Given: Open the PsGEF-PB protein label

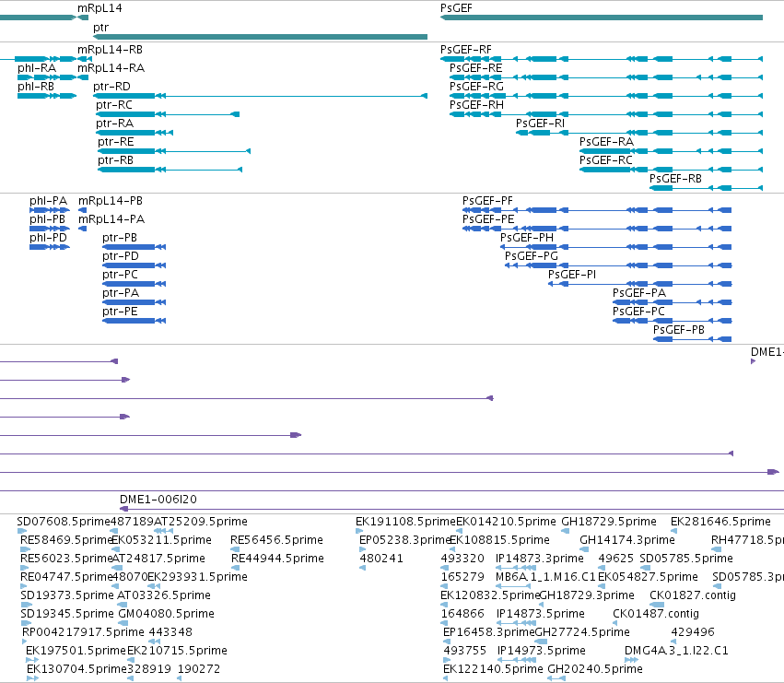Looking at the screenshot, I should tap(679, 331).
